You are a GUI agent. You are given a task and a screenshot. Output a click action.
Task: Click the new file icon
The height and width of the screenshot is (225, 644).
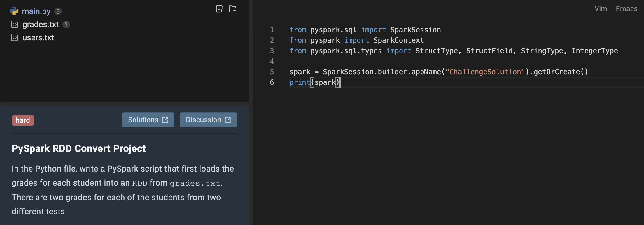point(219,9)
